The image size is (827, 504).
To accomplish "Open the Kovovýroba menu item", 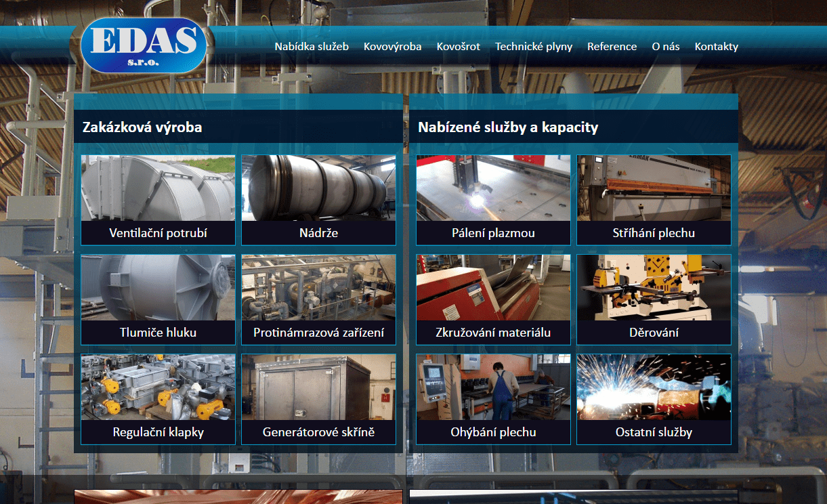I will coord(393,47).
